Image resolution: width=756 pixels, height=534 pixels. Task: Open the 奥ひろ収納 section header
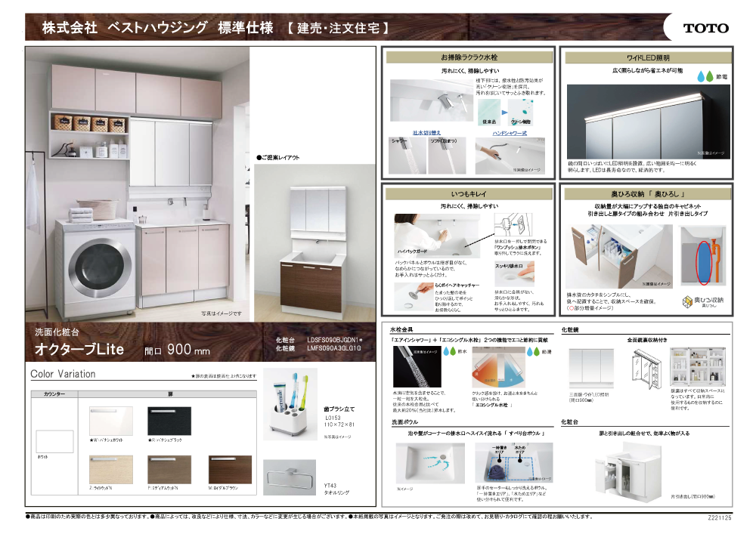tap(647, 194)
